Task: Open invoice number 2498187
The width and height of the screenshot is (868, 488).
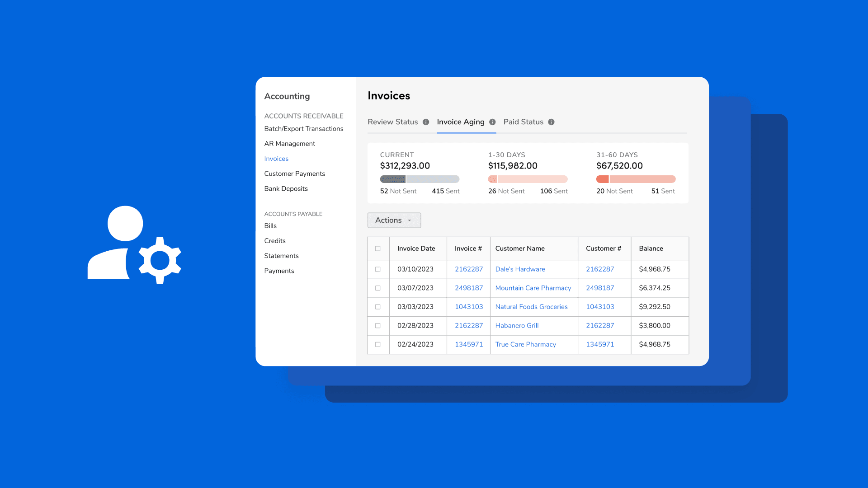Action: [468, 288]
